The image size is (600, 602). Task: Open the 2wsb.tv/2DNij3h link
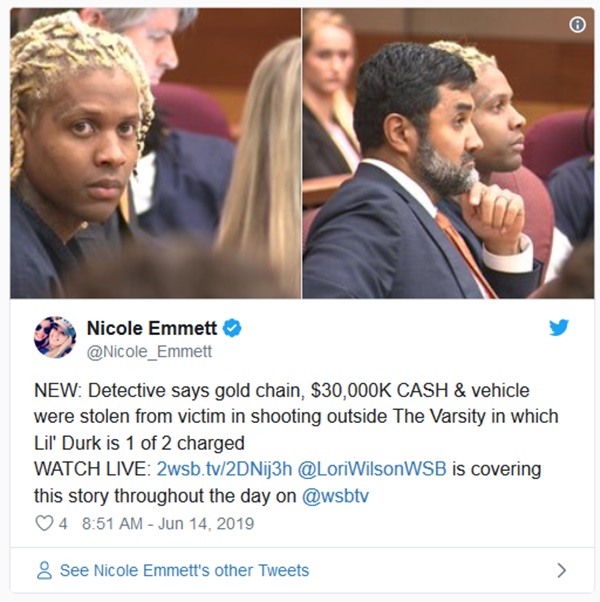pos(224,469)
